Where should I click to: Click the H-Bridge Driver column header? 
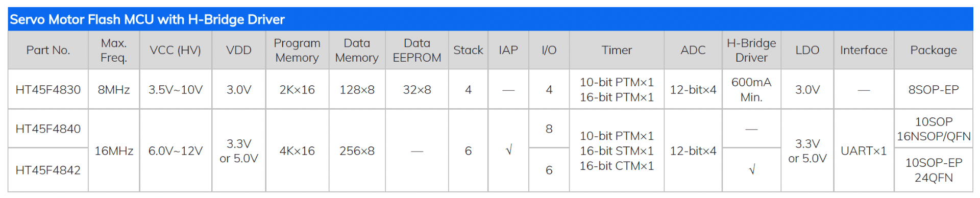(751, 50)
